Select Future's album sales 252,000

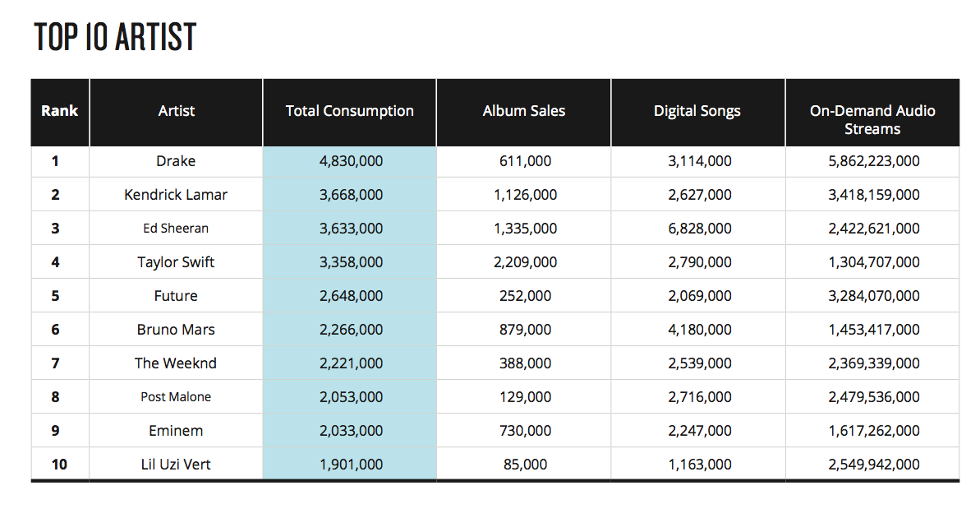(x=525, y=297)
